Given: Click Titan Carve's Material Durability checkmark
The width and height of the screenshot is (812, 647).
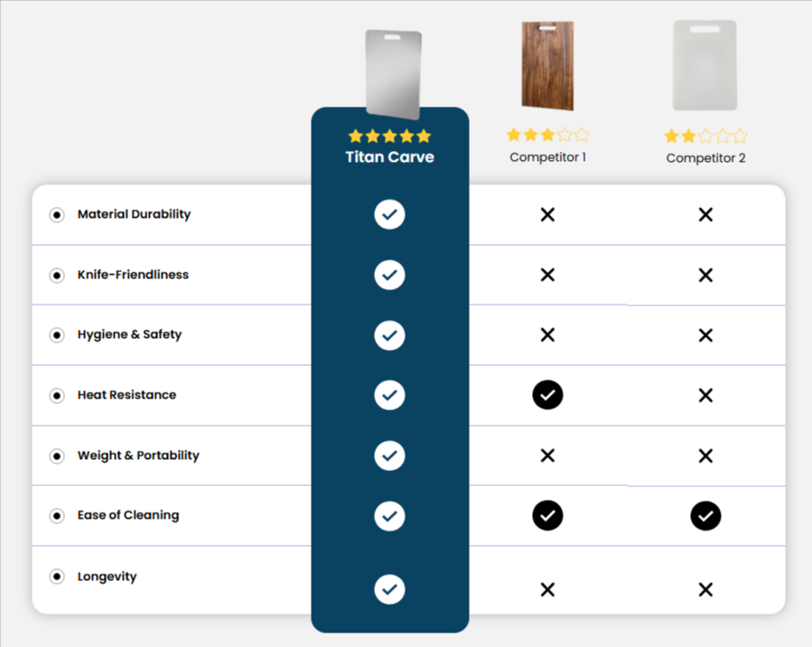Looking at the screenshot, I should [389, 214].
